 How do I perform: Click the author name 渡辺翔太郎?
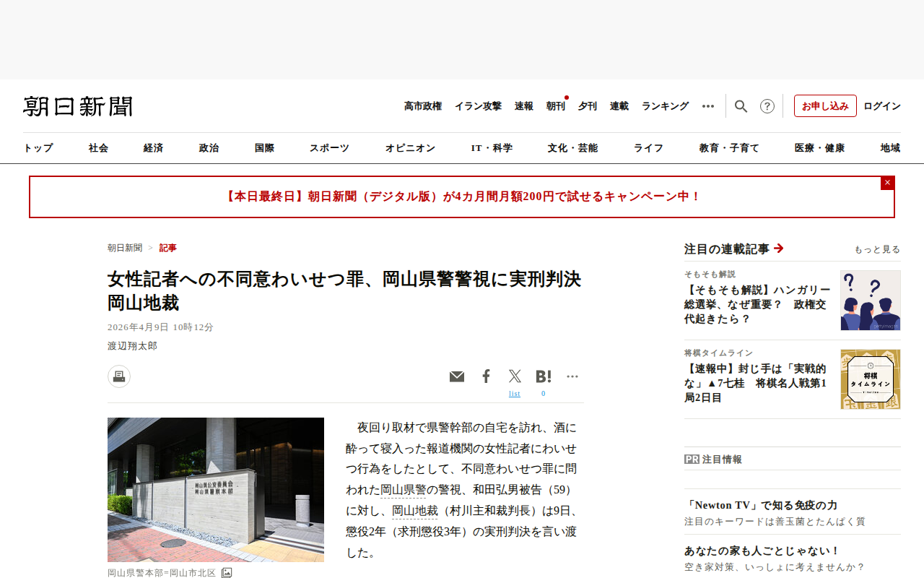coord(132,346)
